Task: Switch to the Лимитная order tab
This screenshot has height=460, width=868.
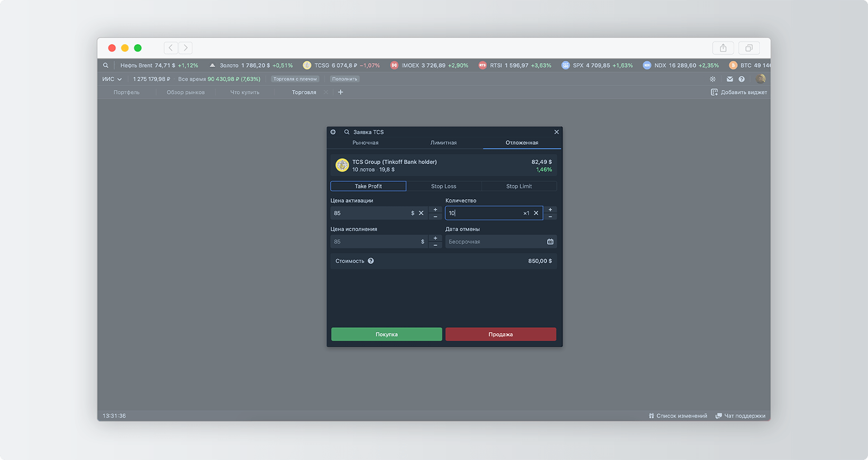Action: 444,143
